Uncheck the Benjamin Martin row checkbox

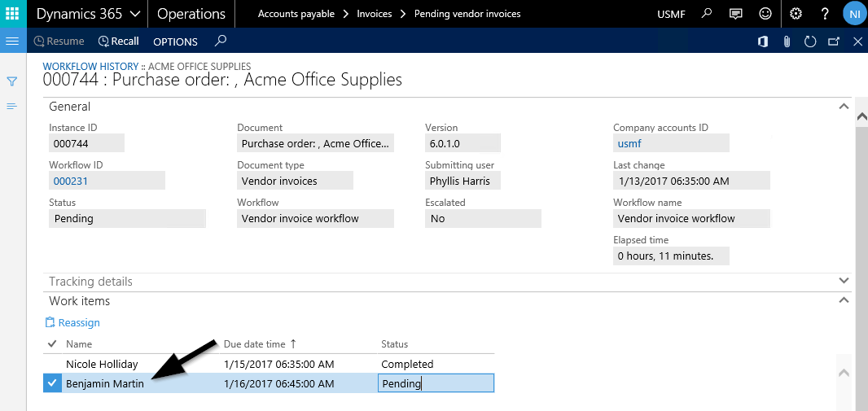tap(52, 383)
